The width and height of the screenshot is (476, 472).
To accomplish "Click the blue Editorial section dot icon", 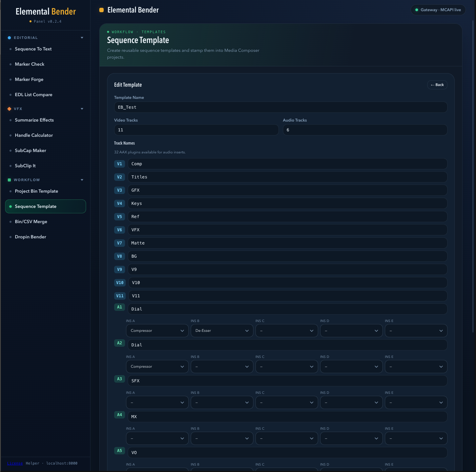I will click(9, 38).
